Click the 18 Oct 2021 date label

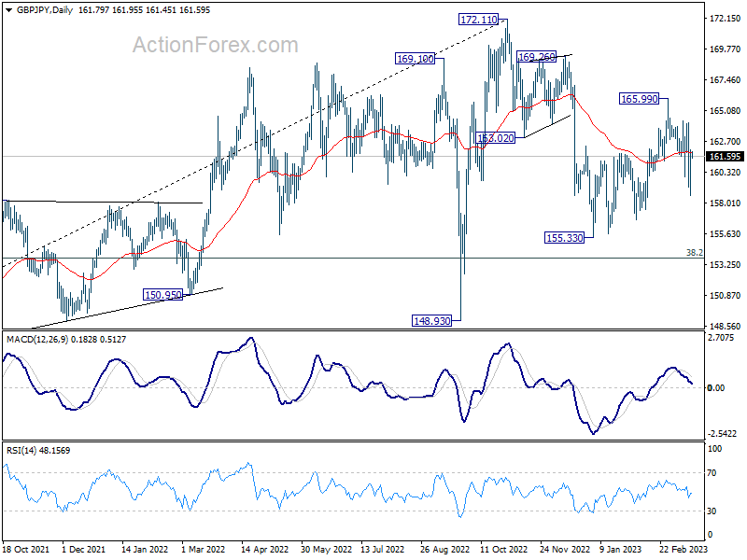coord(26,549)
